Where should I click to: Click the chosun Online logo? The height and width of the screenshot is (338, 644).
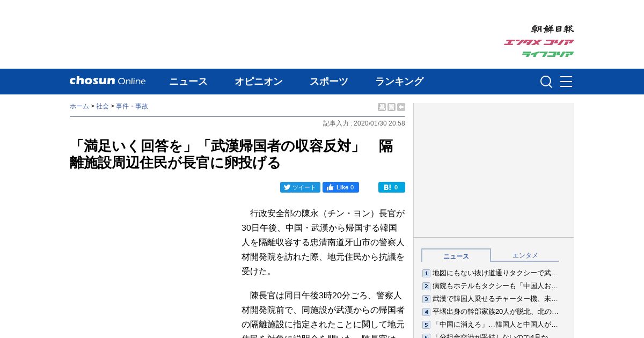[107, 81]
